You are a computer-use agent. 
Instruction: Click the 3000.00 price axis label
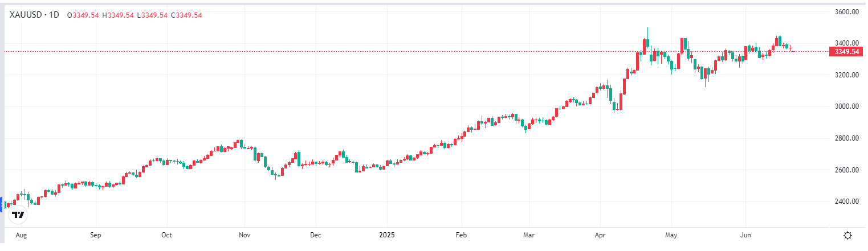coord(846,107)
